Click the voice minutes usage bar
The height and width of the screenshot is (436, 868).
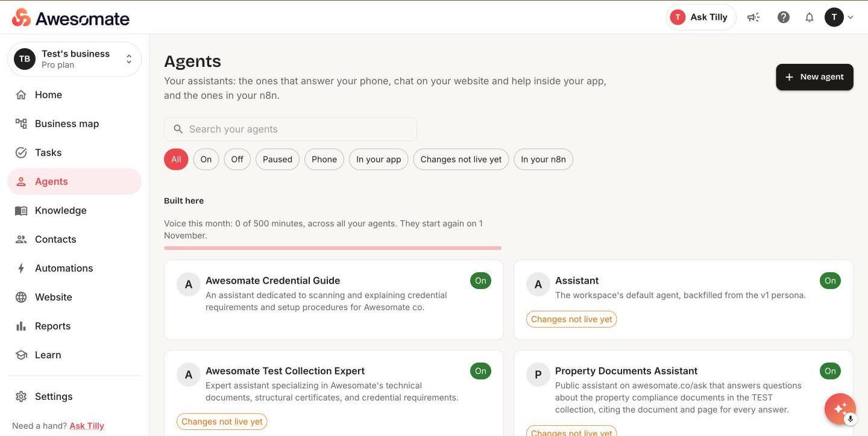point(333,248)
